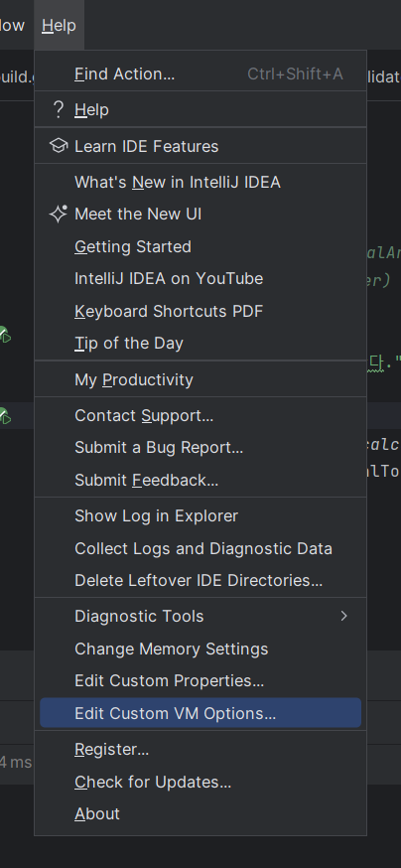Click the graduation cap icon

coord(59,146)
